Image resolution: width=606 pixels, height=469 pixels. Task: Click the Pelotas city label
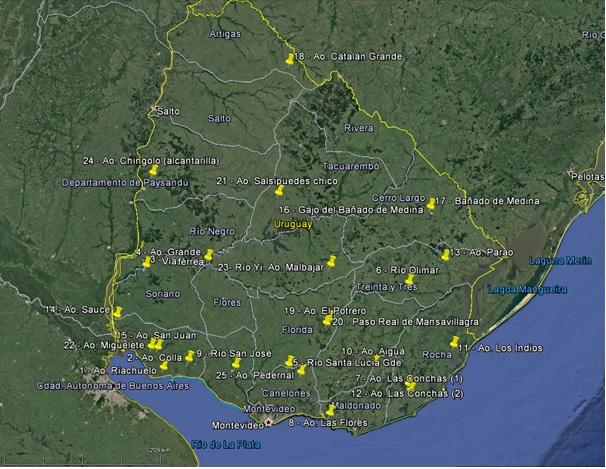click(x=587, y=176)
